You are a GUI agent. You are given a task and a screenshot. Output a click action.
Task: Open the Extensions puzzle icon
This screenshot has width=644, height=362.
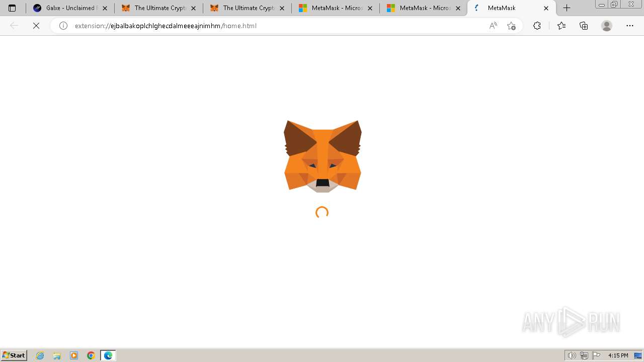(537, 26)
